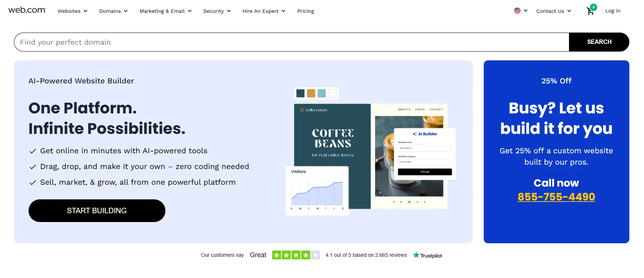Go to the Pricing page

click(x=306, y=11)
